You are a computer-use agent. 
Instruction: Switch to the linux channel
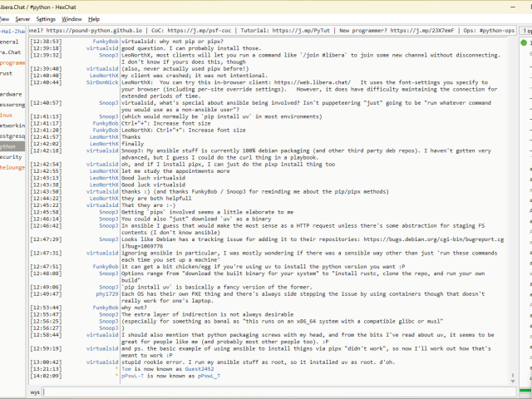(7, 115)
